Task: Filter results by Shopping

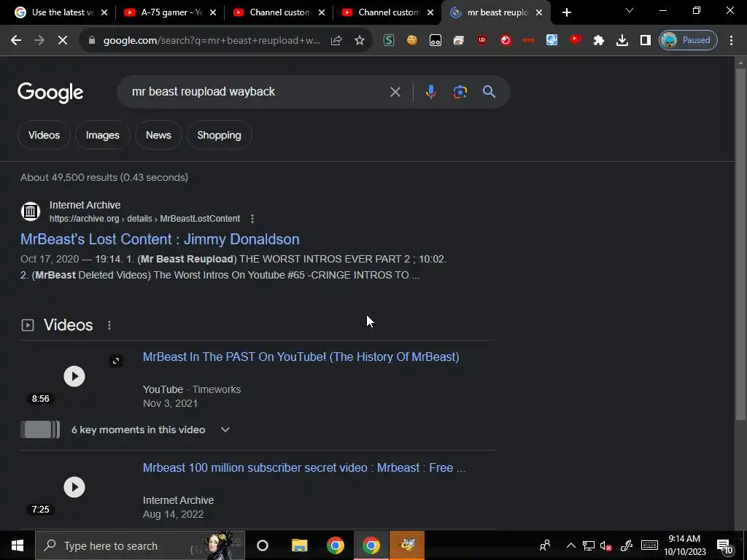Action: (x=219, y=135)
